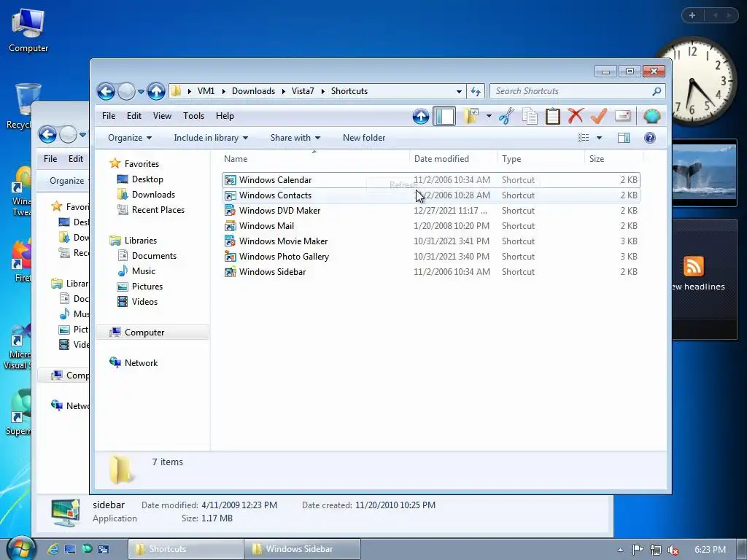Click the blue Help question mark icon

pos(650,138)
